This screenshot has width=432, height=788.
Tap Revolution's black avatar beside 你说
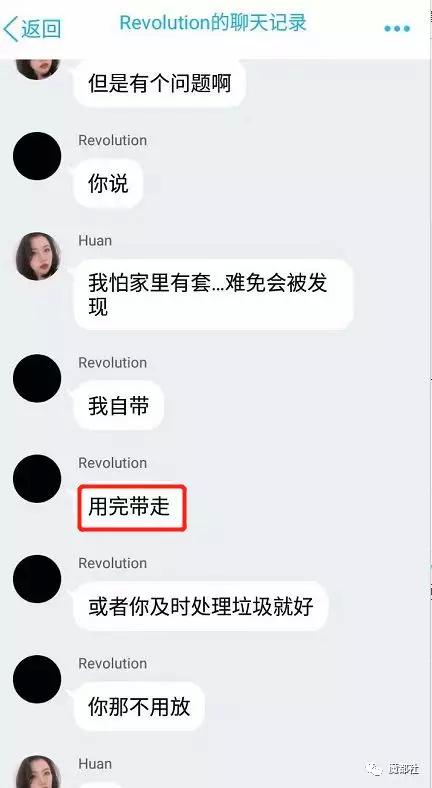[x=37, y=156]
